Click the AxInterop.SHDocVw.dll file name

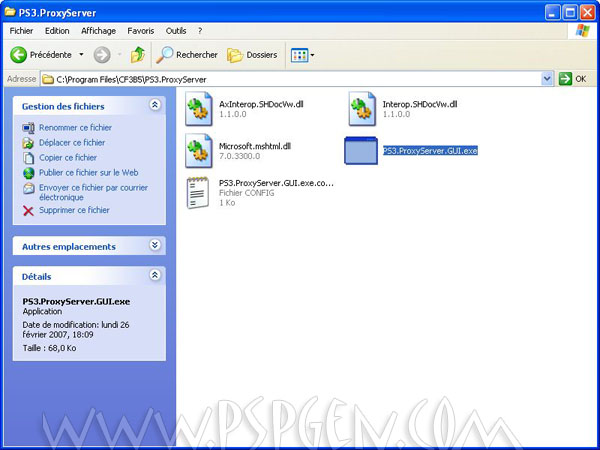[x=261, y=104]
